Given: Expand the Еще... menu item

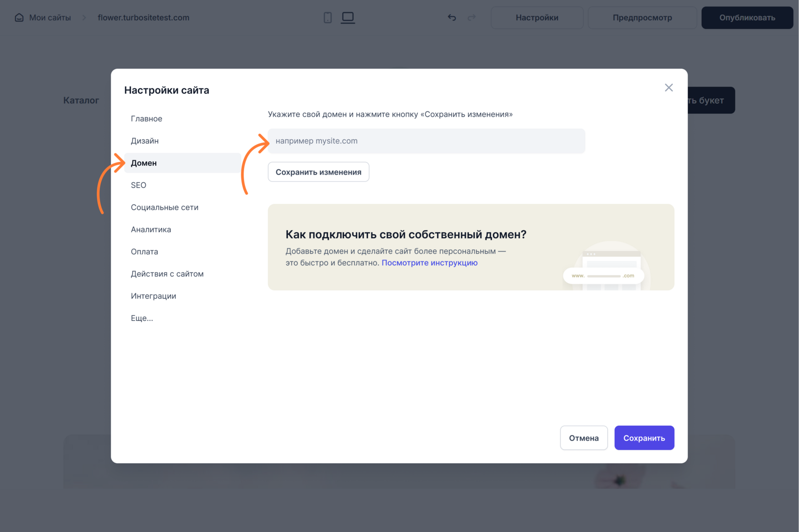Looking at the screenshot, I should tap(142, 318).
